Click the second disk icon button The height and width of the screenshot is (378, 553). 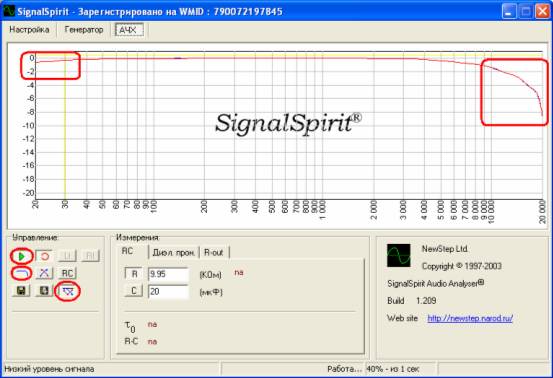(44, 291)
